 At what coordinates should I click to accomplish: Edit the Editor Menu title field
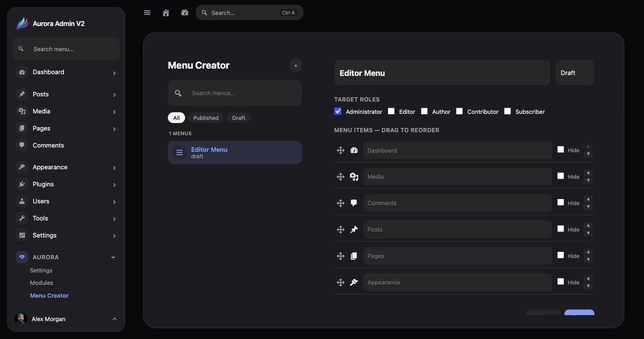[x=442, y=73]
